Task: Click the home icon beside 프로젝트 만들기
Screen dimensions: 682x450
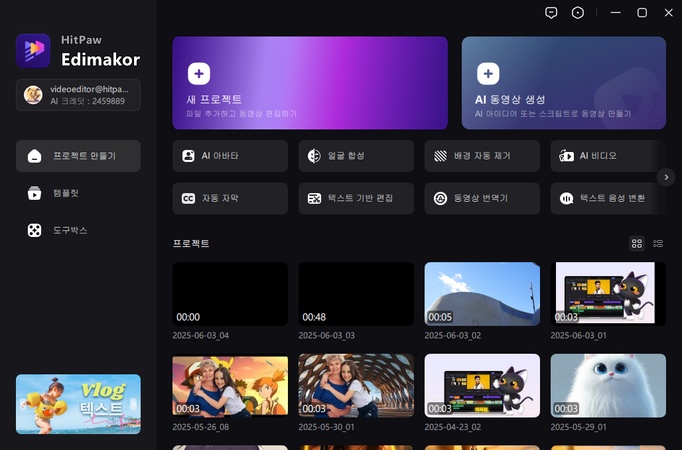Action: (34, 156)
